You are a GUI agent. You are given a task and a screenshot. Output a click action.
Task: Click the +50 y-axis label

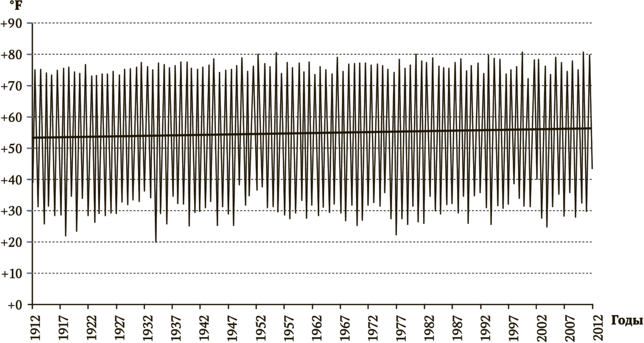(x=11, y=149)
